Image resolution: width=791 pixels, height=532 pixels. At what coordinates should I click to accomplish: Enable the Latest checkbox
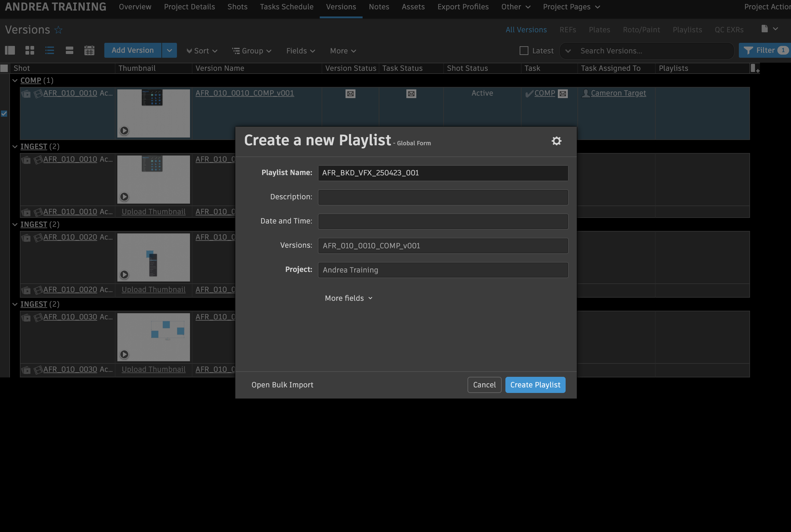coord(524,51)
